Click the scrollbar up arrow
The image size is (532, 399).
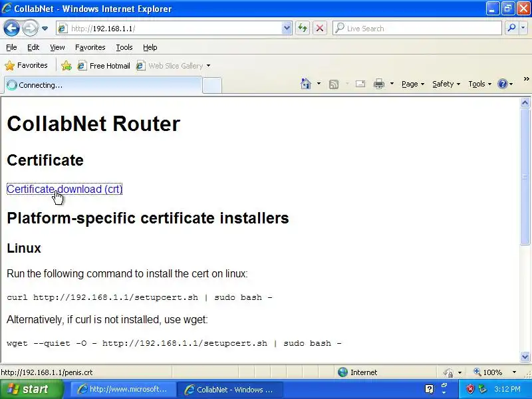click(525, 103)
